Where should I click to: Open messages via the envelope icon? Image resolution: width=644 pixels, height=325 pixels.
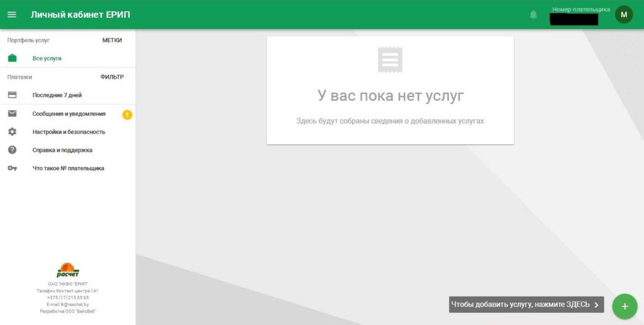(x=12, y=114)
